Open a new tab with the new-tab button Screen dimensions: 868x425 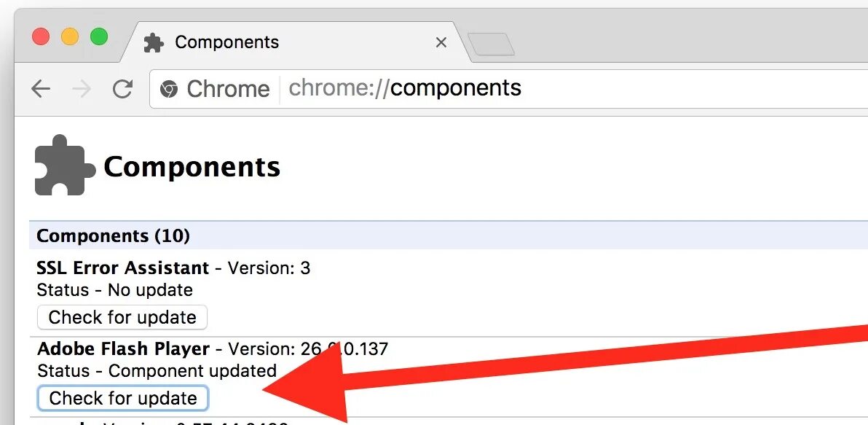(491, 44)
